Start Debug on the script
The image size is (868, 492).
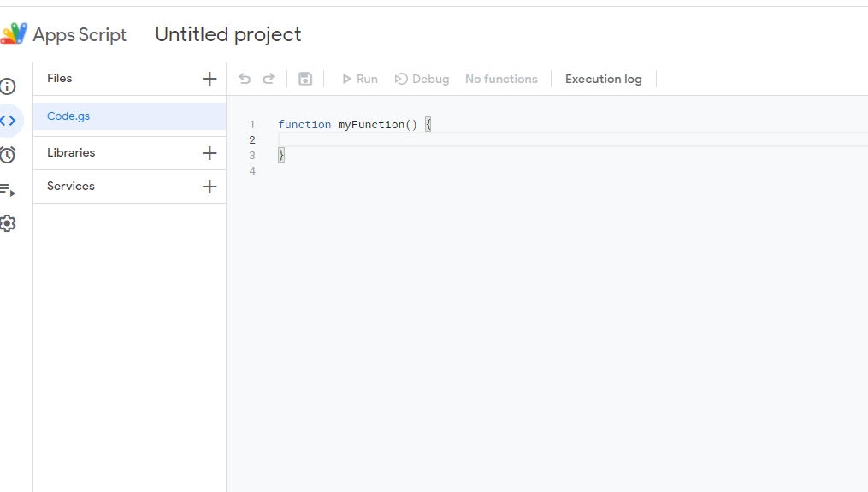[x=422, y=80]
